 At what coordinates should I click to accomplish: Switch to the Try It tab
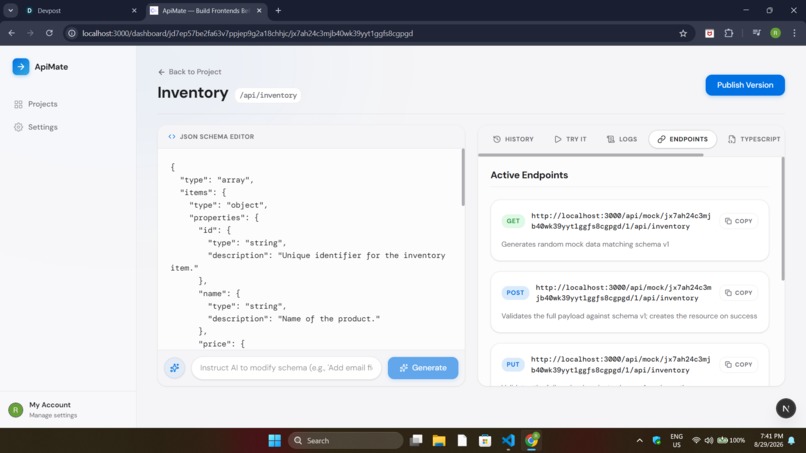click(571, 139)
